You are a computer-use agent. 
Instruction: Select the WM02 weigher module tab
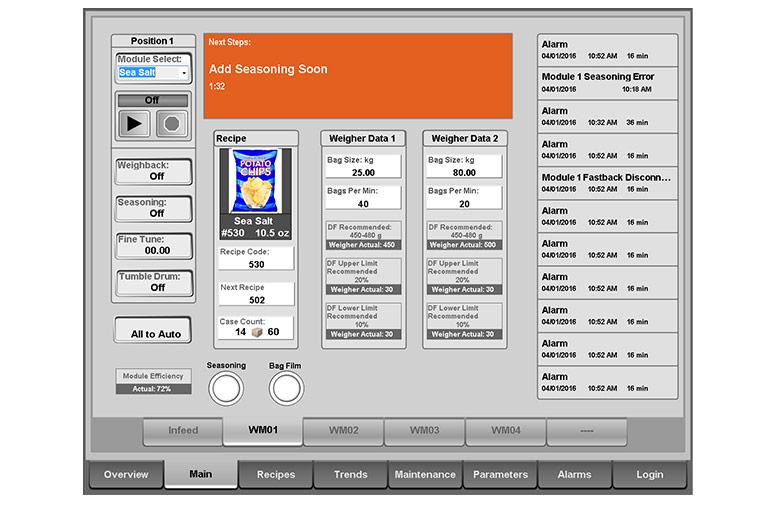(343, 431)
